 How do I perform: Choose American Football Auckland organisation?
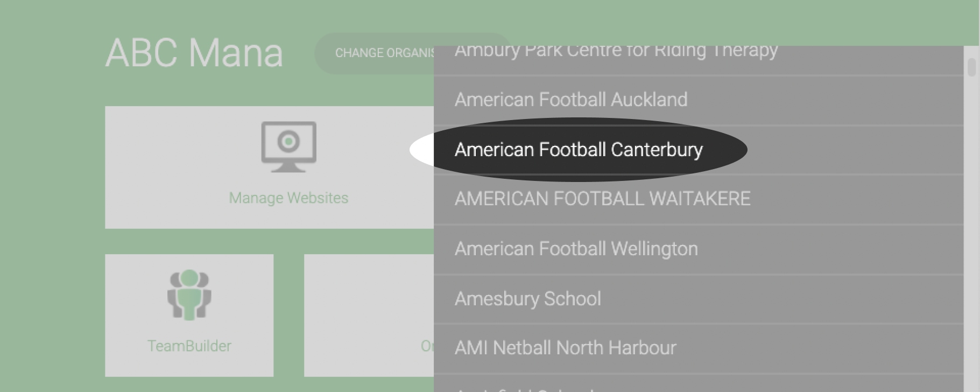[698, 100]
